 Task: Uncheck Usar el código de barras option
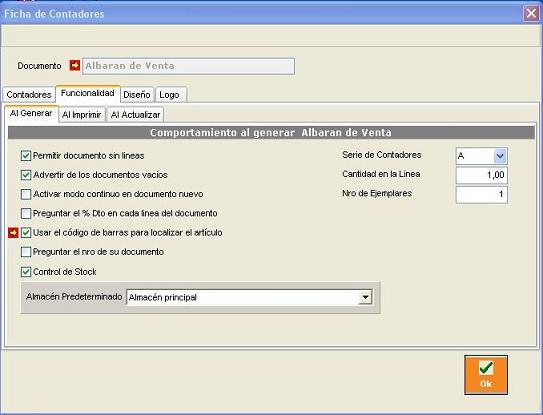coord(26,233)
